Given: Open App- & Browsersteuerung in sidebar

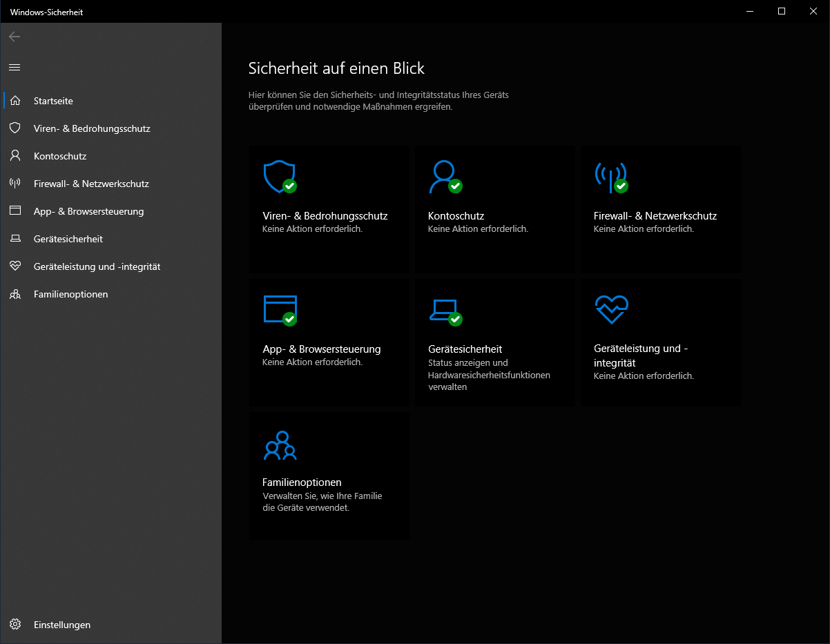Looking at the screenshot, I should pos(110,211).
